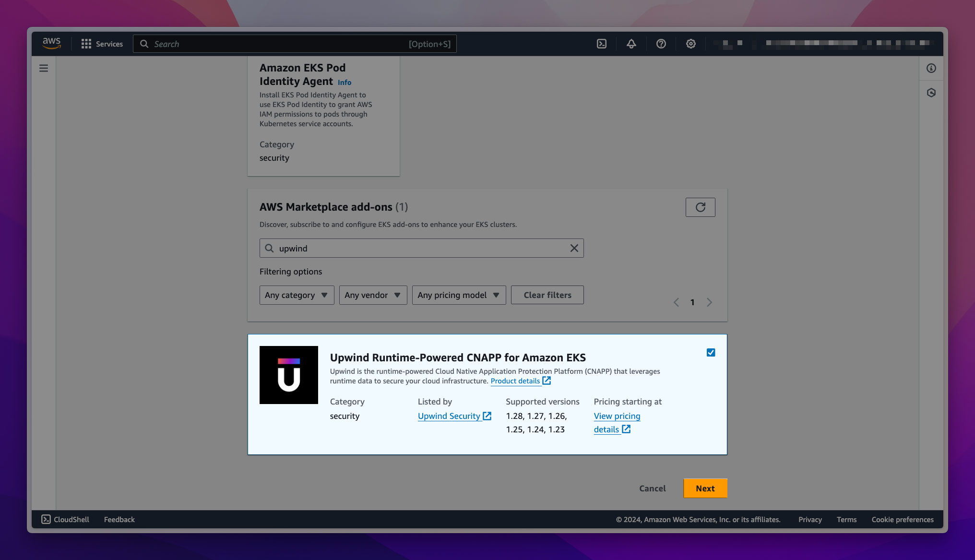Click the Upwind Runtime-Powered CNAPP for Amazon EKS title

coord(458,357)
